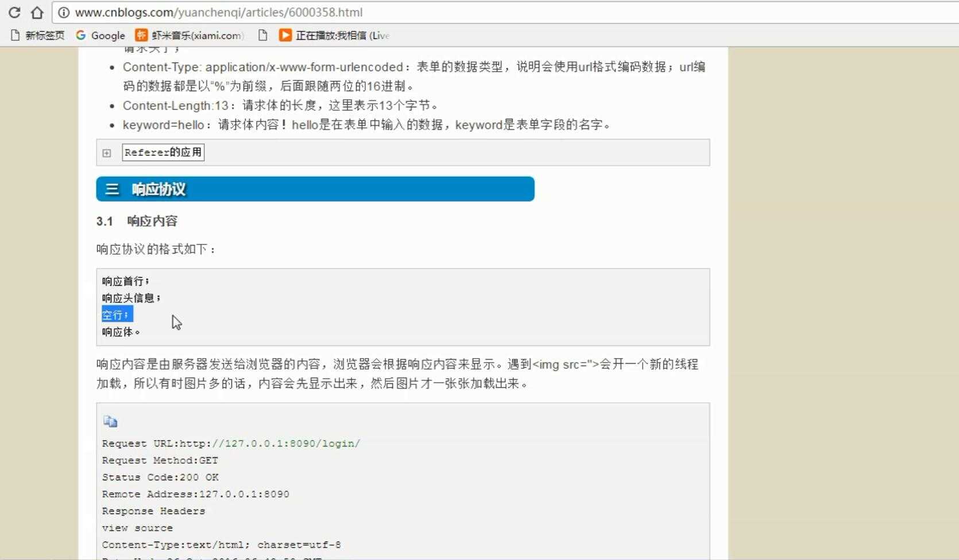Click the Remote Address:127.0.0.1:8090 line

(196, 494)
